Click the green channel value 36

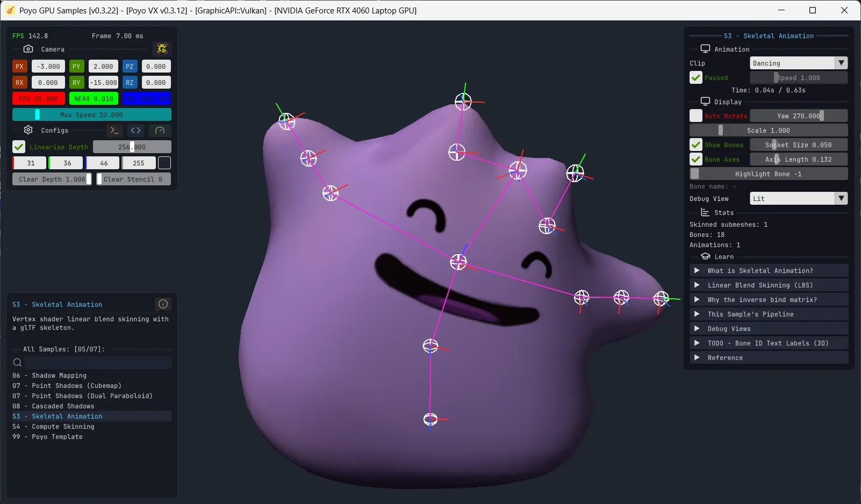tap(66, 163)
